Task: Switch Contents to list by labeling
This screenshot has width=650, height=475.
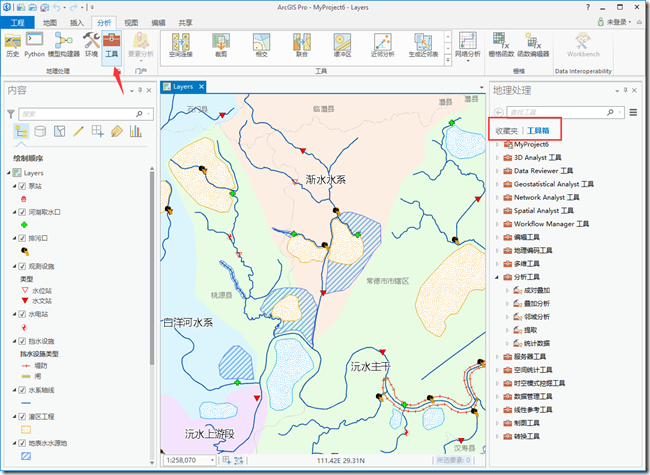Action: [x=117, y=131]
